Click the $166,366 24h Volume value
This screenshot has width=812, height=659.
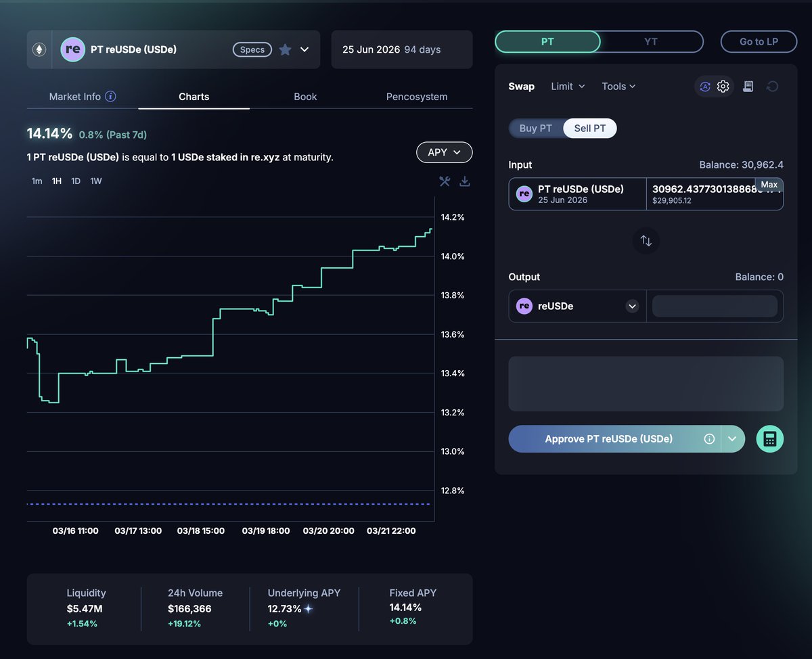(189, 609)
